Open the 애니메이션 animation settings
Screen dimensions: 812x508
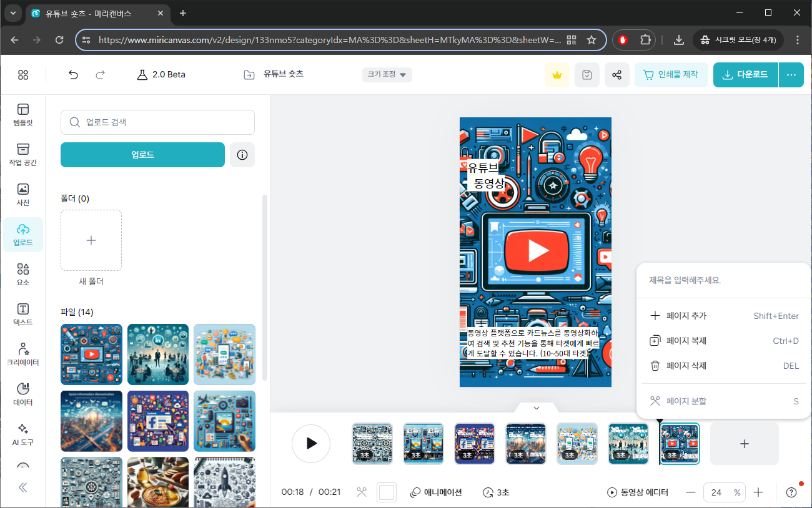pyautogui.click(x=436, y=492)
